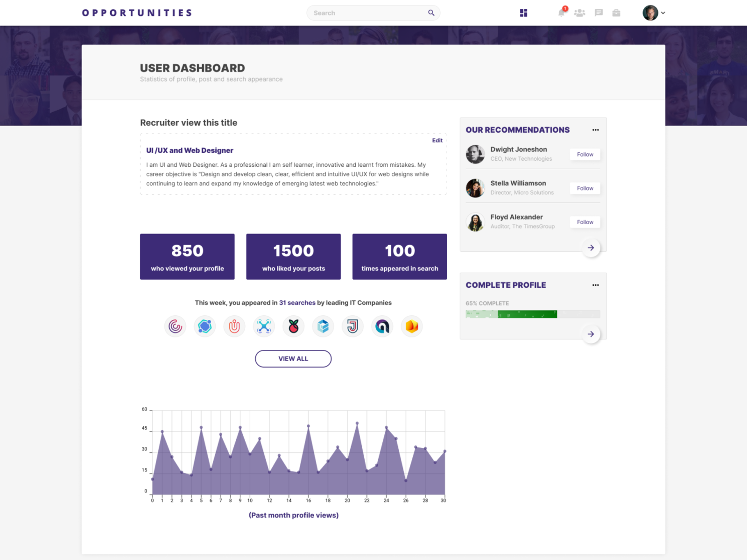Expand the profile menu chevron

(663, 13)
